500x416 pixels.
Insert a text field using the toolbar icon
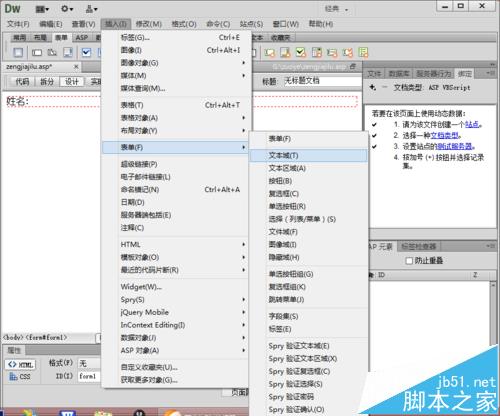(37, 52)
